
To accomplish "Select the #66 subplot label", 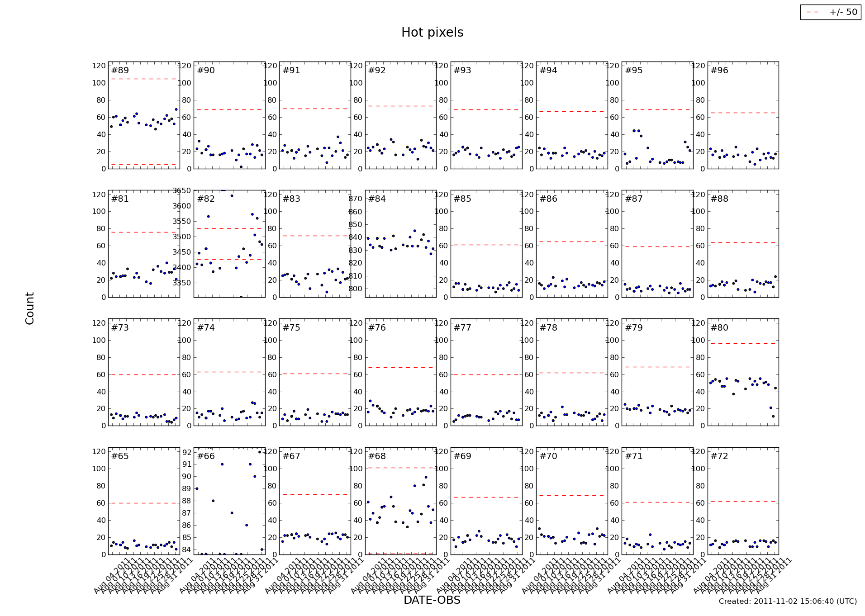I will [206, 456].
